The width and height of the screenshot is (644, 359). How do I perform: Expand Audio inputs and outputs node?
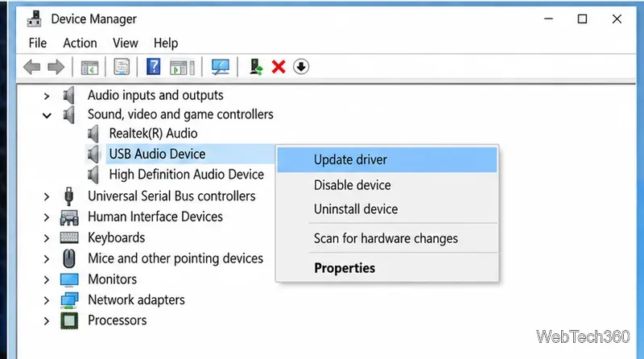47,96
